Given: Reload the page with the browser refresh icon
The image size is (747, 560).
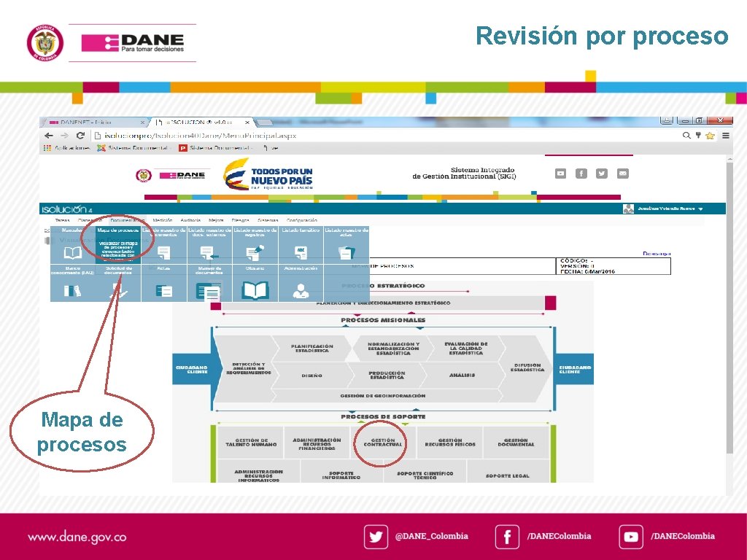Looking at the screenshot, I should point(80,135).
